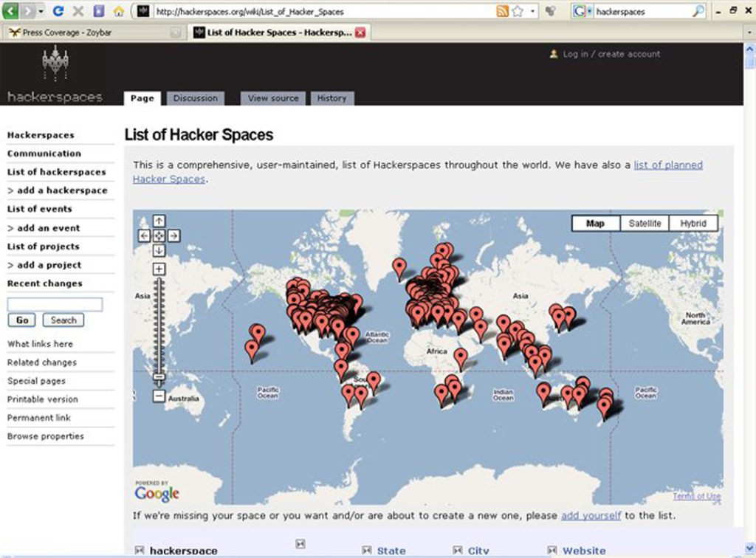Screen dimensions: 756x558
Task: Pan the map down with arrow
Action: pos(159,250)
